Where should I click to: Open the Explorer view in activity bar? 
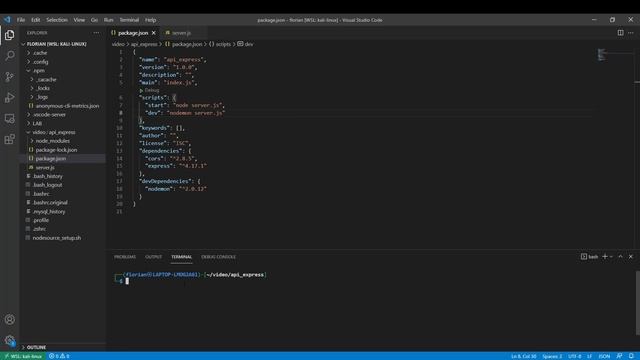[x=9, y=35]
